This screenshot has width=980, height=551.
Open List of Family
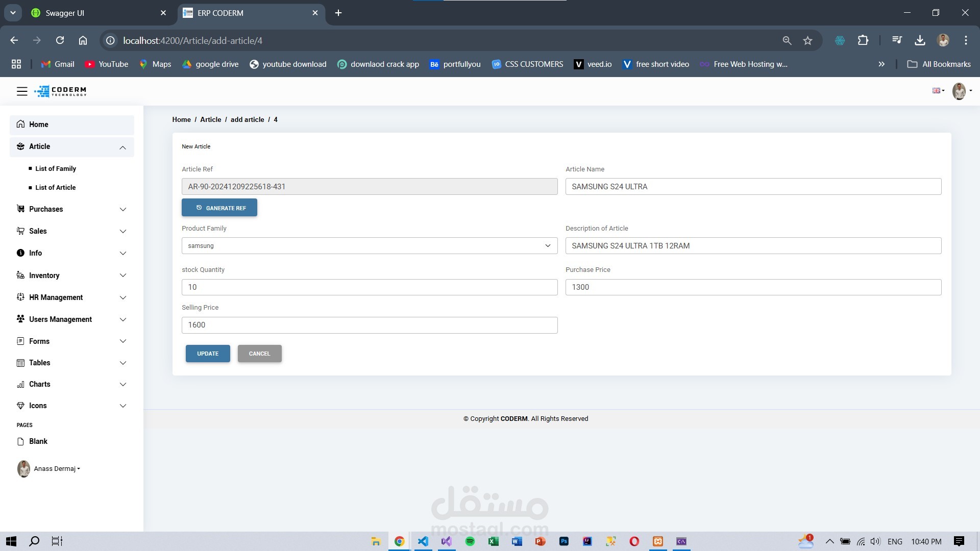click(56, 169)
